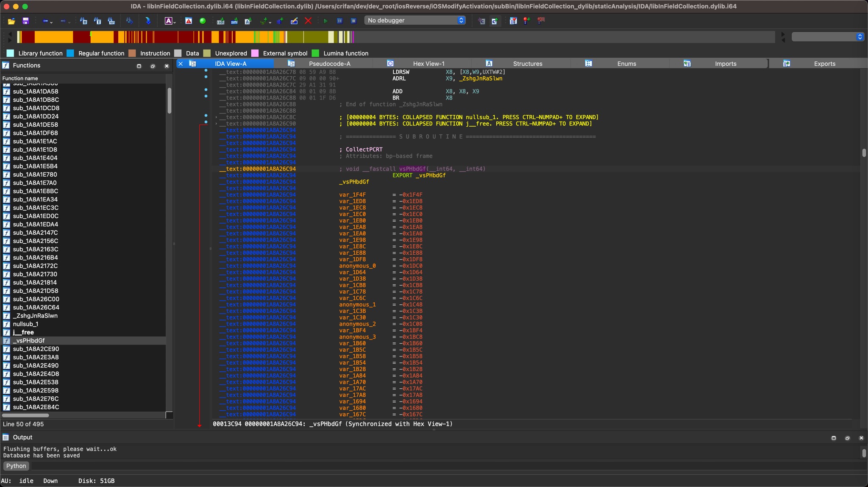
Task: Stop process with the blue stop icon
Action: (x=353, y=21)
